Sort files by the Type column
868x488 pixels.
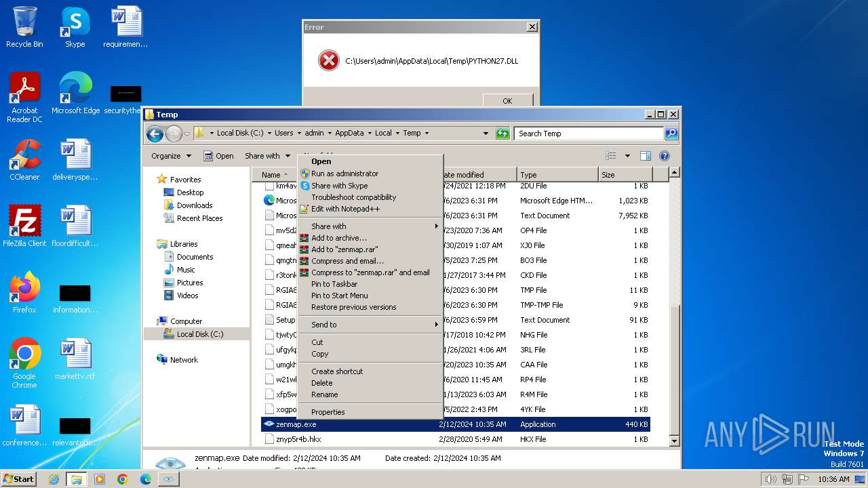pyautogui.click(x=557, y=175)
